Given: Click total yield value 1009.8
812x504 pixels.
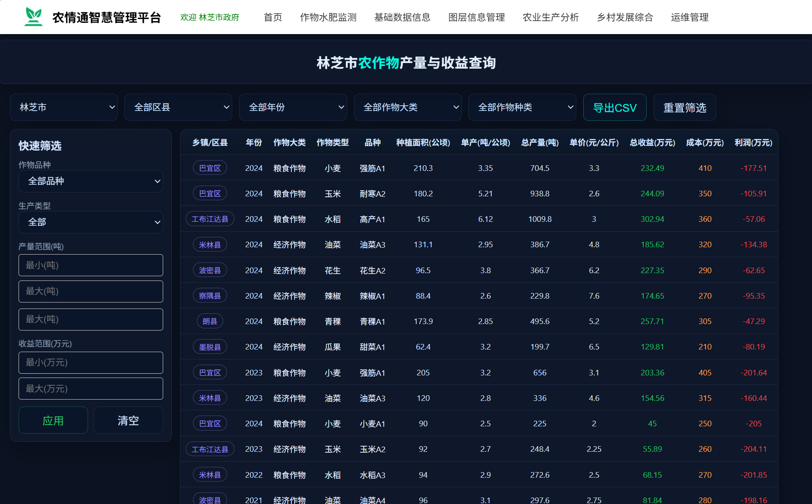Looking at the screenshot, I should pyautogui.click(x=540, y=219).
